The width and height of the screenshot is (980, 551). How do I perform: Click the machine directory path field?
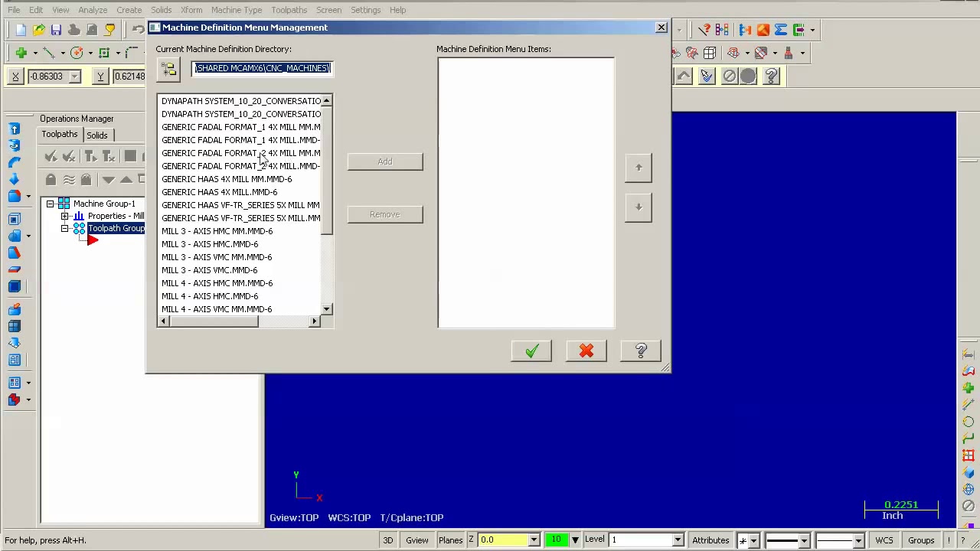pyautogui.click(x=262, y=68)
